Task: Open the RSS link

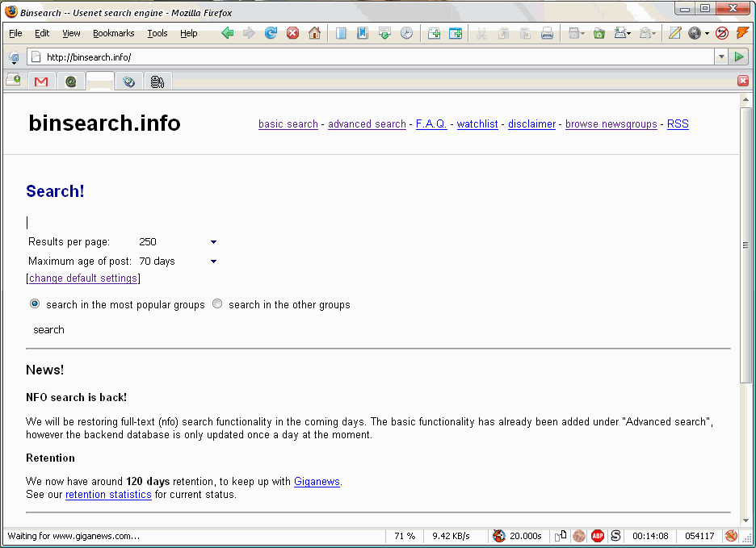Action: (678, 123)
